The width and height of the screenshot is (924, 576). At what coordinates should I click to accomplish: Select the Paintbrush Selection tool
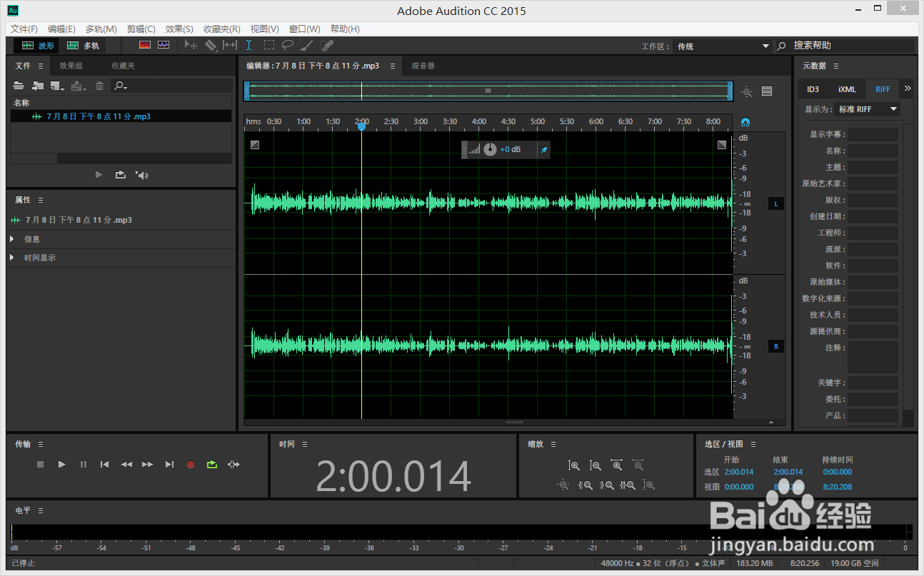pos(306,45)
